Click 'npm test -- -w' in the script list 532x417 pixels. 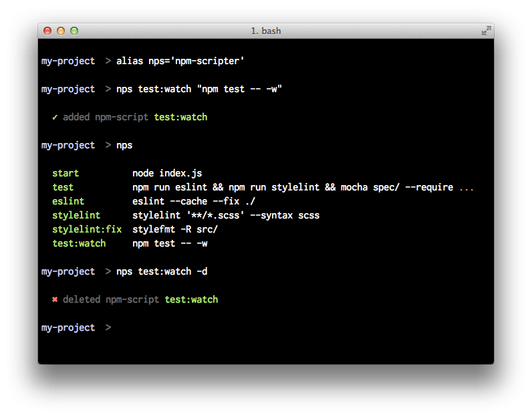pos(170,244)
